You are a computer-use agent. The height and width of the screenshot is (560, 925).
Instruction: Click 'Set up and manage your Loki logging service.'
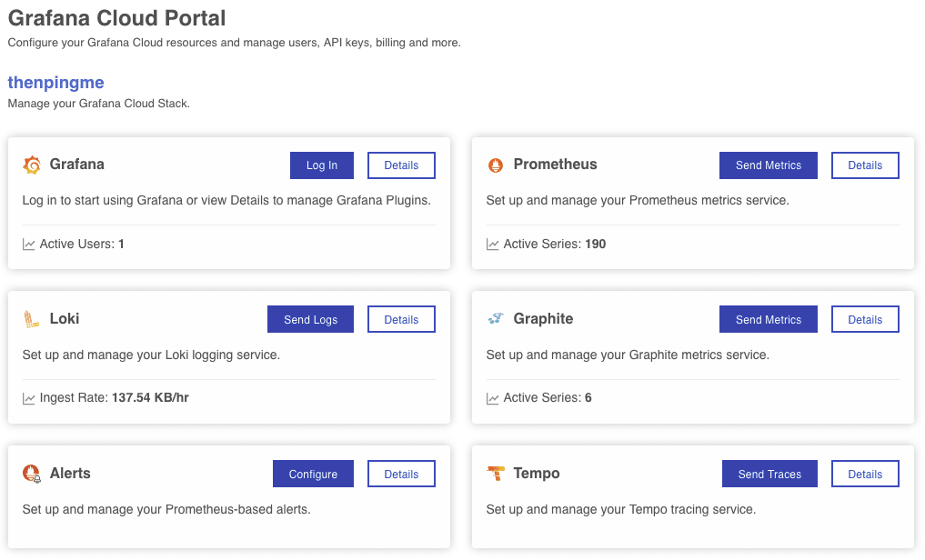click(151, 355)
